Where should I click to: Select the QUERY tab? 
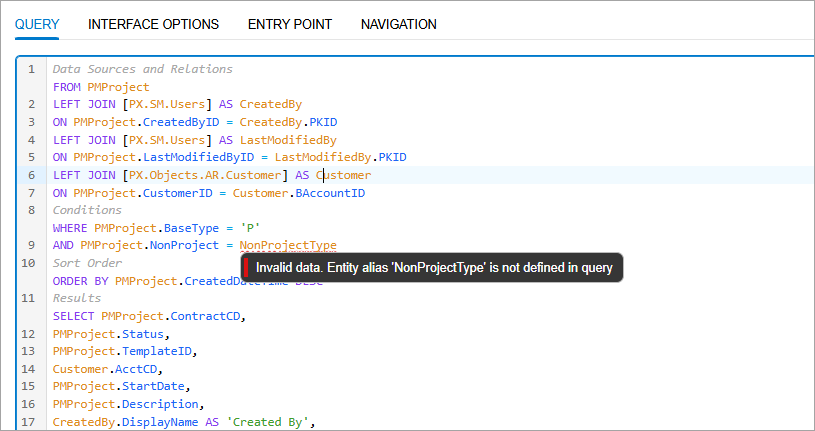[37, 24]
